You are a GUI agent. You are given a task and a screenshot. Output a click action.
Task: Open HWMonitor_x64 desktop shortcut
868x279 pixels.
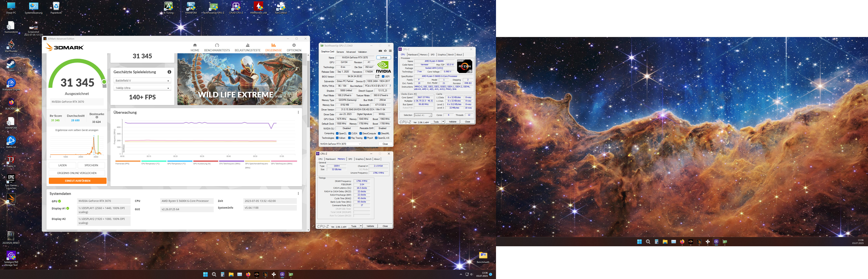(258, 8)
